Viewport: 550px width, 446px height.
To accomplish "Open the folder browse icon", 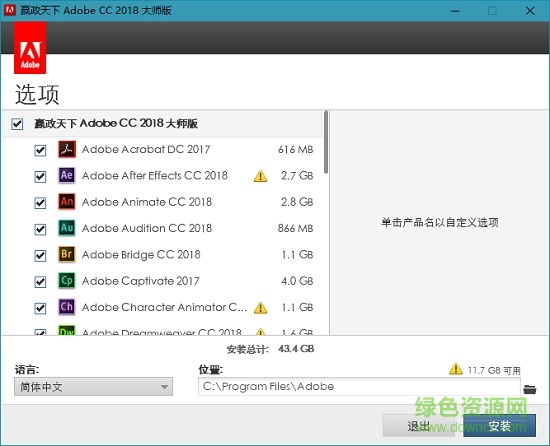I will (530, 389).
